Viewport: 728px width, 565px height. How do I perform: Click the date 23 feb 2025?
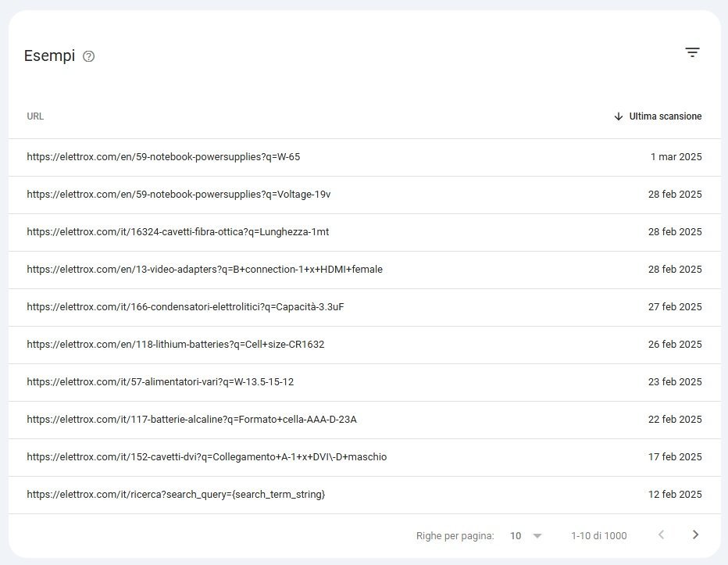[675, 382]
